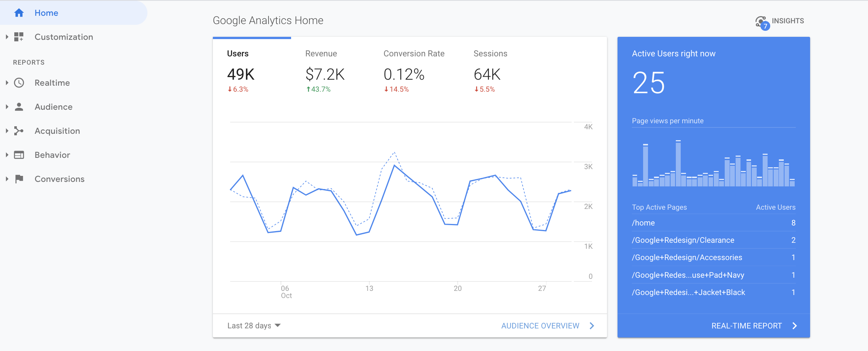This screenshot has height=351, width=868.
Task: Click the Audience person icon
Action: [19, 107]
